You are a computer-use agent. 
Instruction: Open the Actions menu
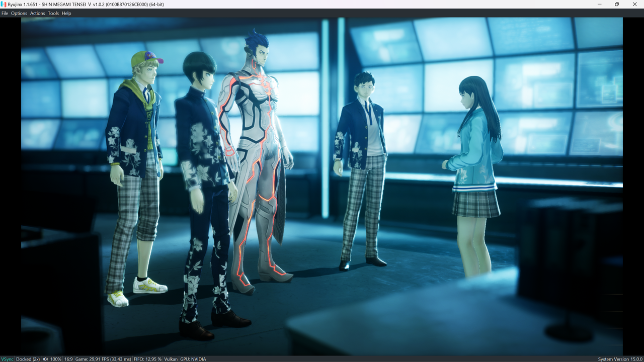[x=37, y=14]
